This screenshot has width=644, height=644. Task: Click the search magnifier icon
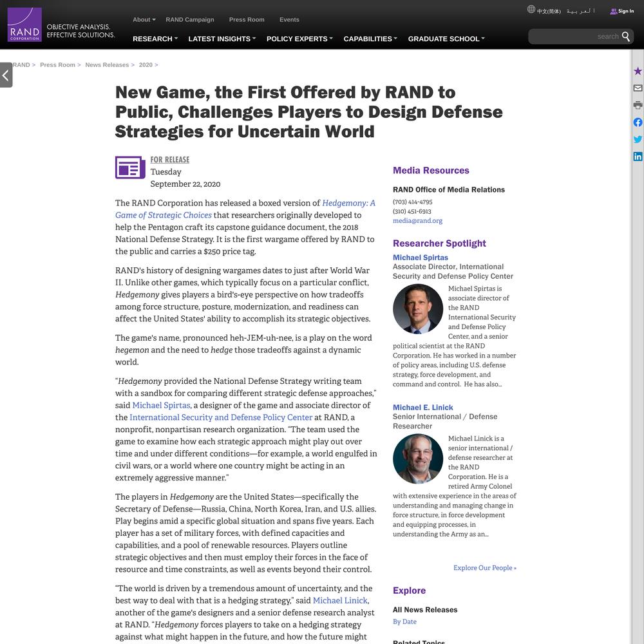pyautogui.click(x=625, y=37)
